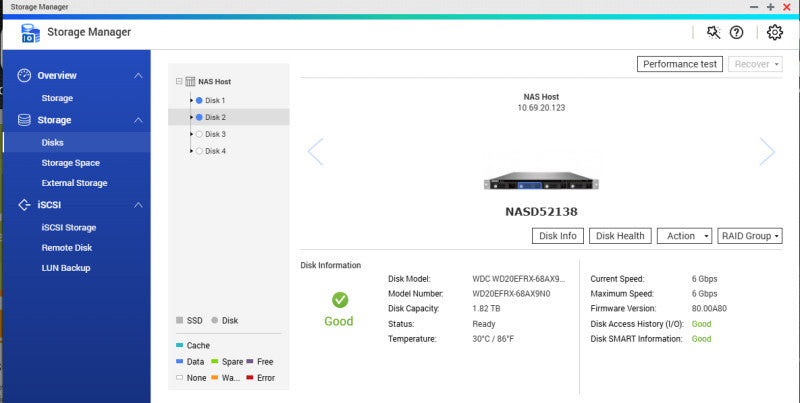Click the Free legend color swatch
Viewport: 800px width, 403px height.
250,361
